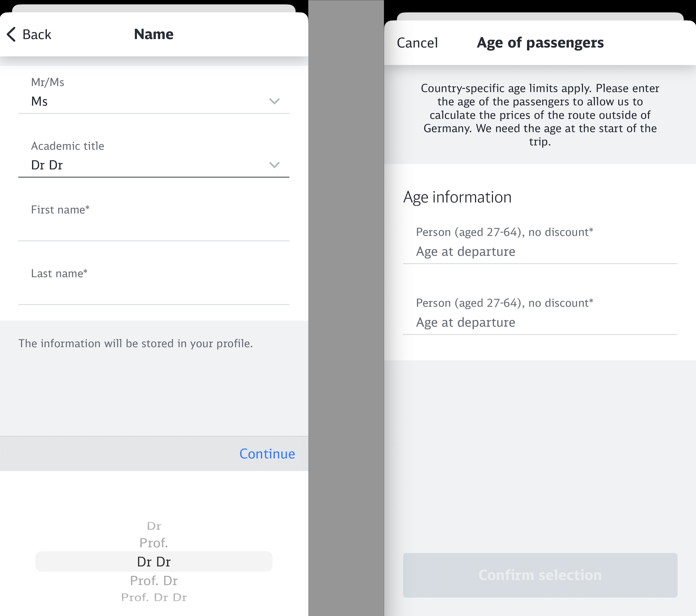Screen dimensions: 696x616
Task: Tap the Back chevron arrow icon
Action: click(x=11, y=34)
